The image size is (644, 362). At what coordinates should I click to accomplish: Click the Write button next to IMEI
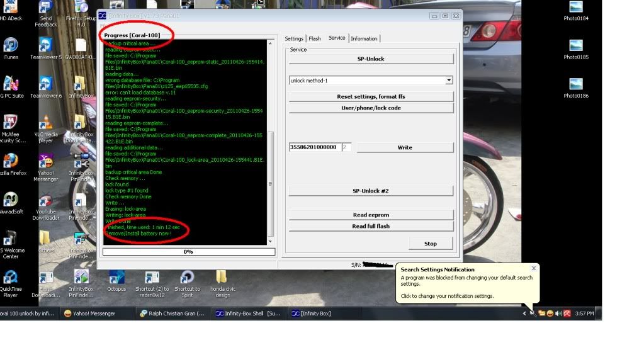click(405, 147)
